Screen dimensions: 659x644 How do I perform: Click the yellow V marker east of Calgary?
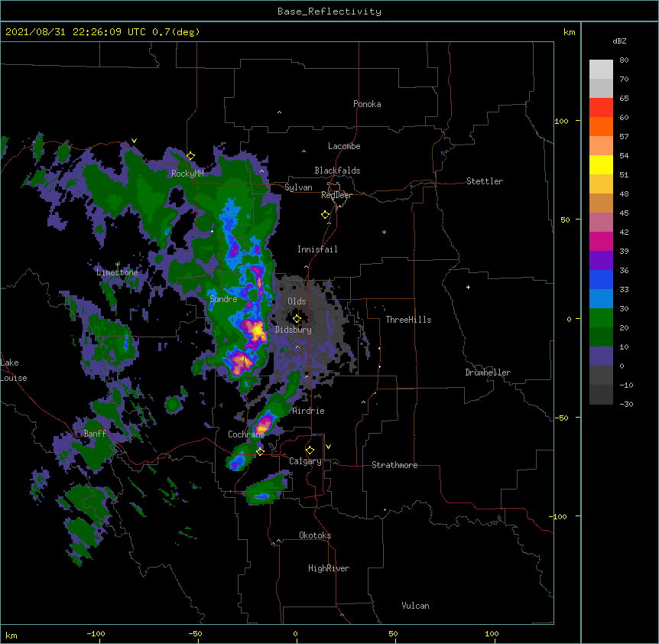click(328, 447)
